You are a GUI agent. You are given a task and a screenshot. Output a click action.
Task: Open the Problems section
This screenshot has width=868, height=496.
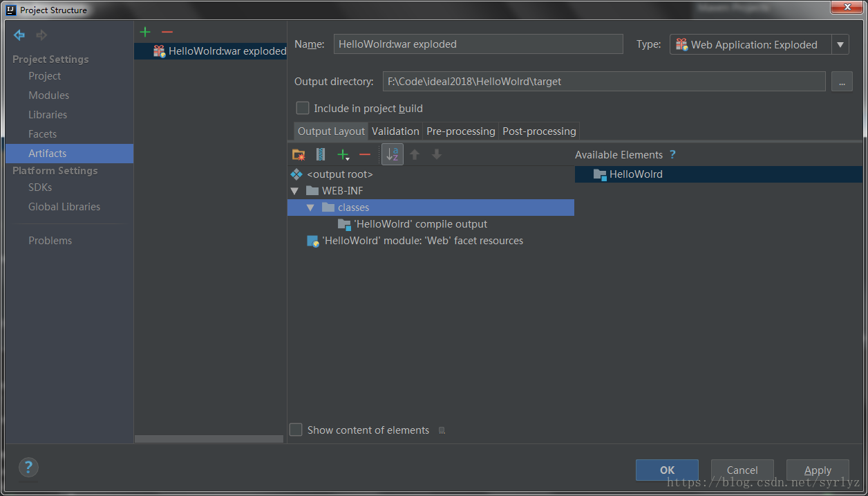click(50, 241)
